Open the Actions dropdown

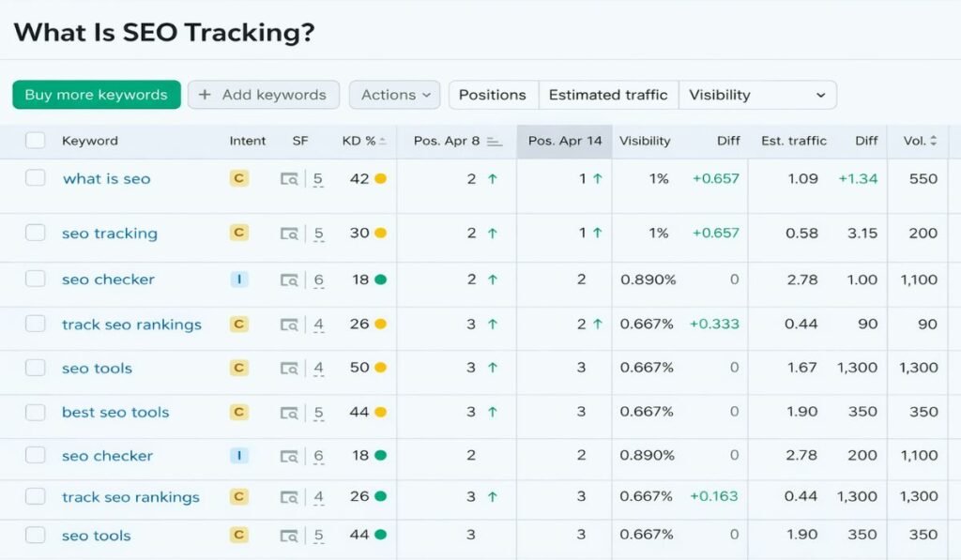[x=394, y=95]
